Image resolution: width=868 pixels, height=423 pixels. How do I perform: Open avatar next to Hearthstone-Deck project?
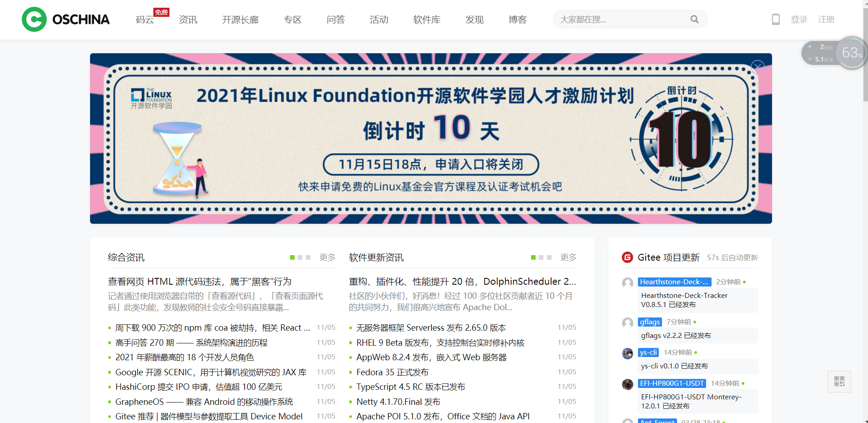click(x=627, y=283)
